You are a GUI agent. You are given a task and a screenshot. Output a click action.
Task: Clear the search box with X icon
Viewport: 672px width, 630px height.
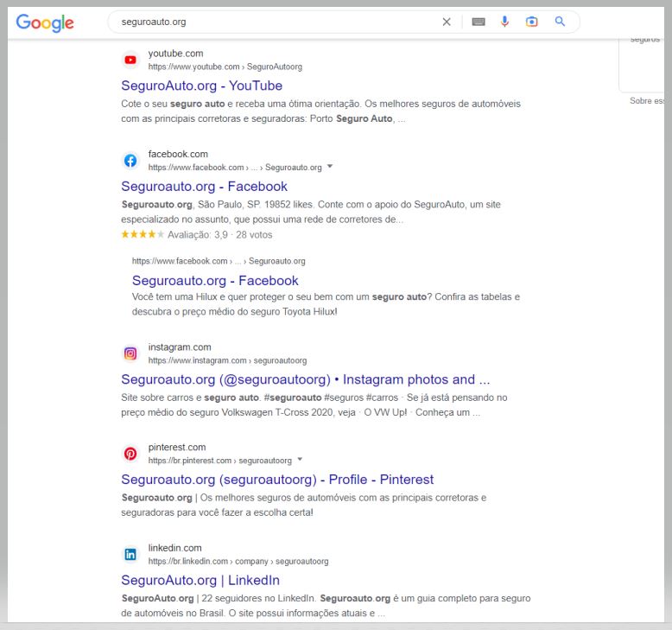click(x=447, y=22)
